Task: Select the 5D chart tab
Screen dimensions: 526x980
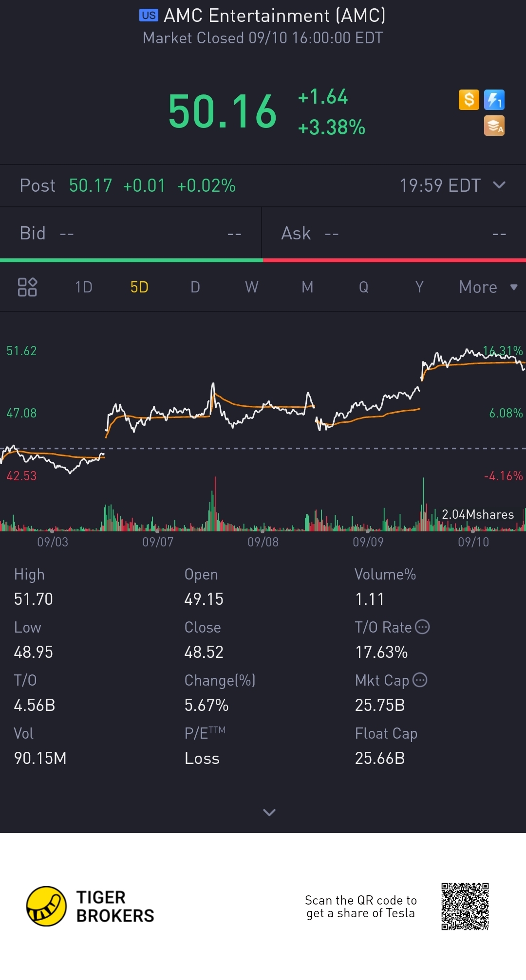Action: point(139,287)
